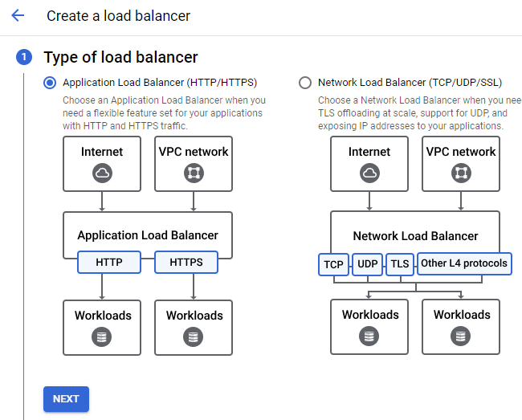Screen dimensions: 522x420
Task: Click the TCP protocol box
Action: pyautogui.click(x=333, y=264)
